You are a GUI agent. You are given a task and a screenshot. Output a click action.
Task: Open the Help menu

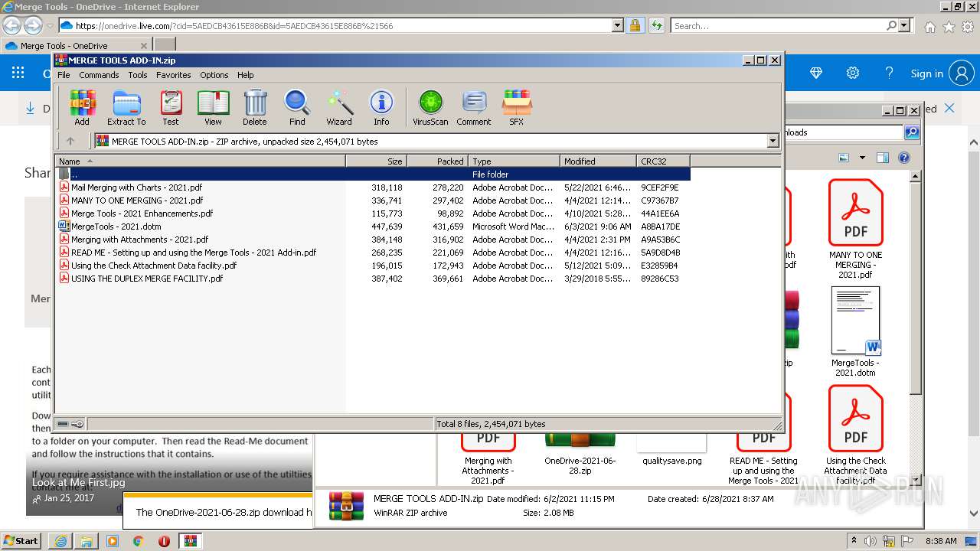245,75
